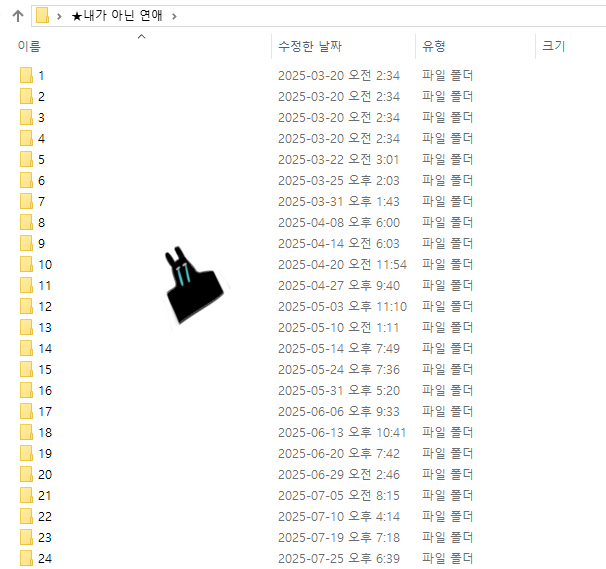
Task: Select folder icon of folder 22
Action: pos(26,516)
